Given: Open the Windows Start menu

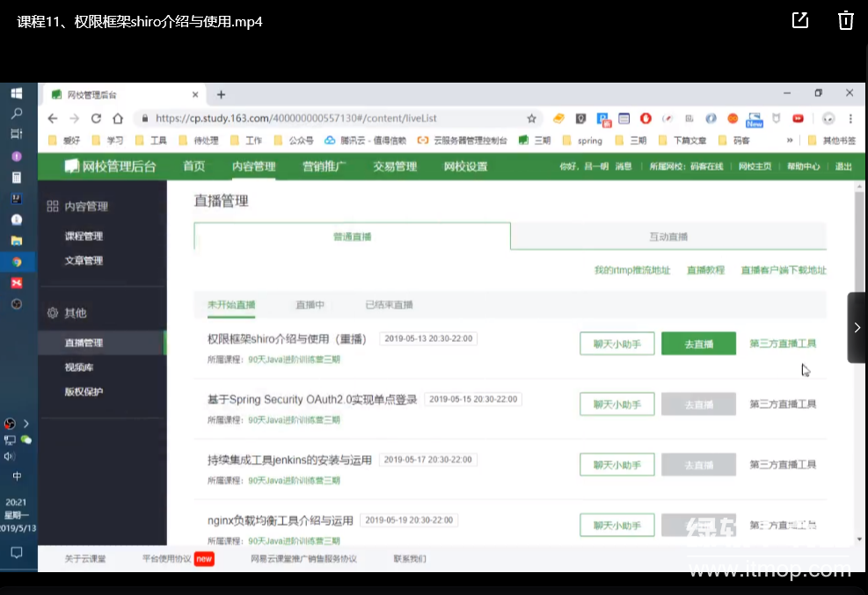Looking at the screenshot, I should [17, 93].
